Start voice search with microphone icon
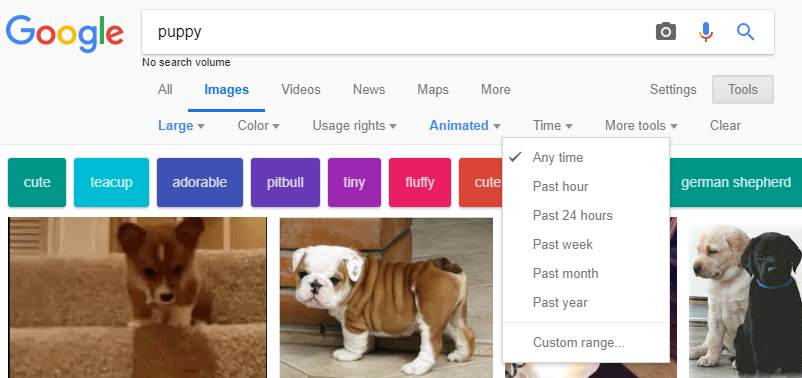 [705, 32]
